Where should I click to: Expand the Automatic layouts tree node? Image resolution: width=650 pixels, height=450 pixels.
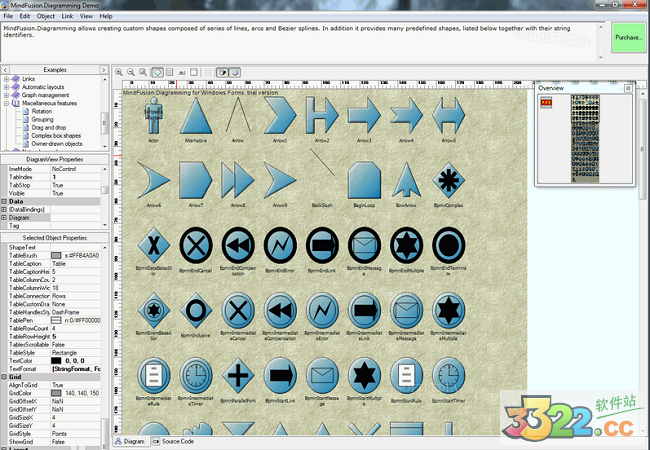pyautogui.click(x=6, y=87)
